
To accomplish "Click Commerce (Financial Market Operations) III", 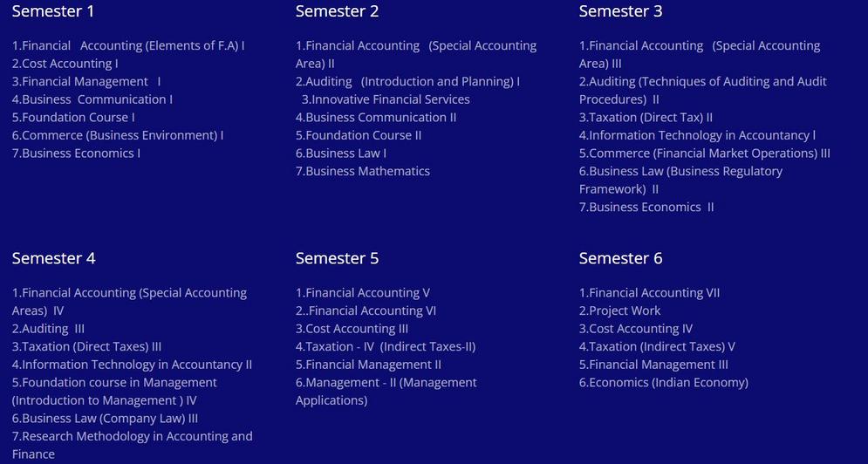I will pos(705,154).
